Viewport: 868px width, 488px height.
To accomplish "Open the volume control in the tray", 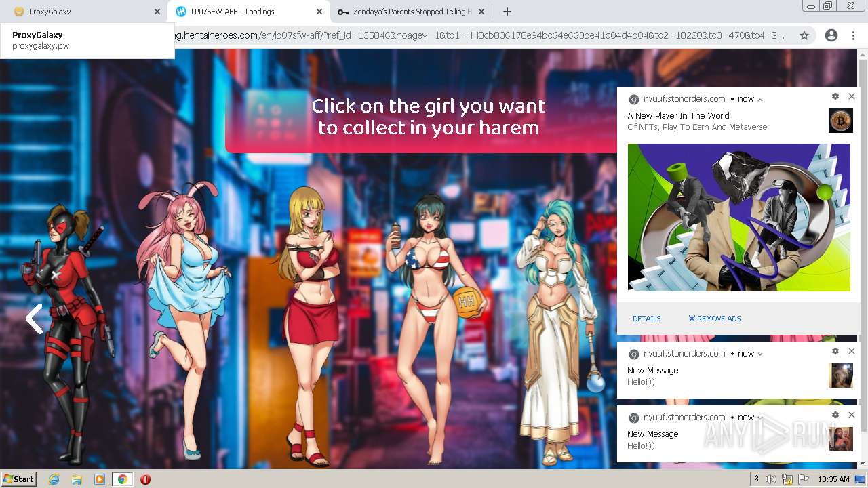I will [771, 479].
